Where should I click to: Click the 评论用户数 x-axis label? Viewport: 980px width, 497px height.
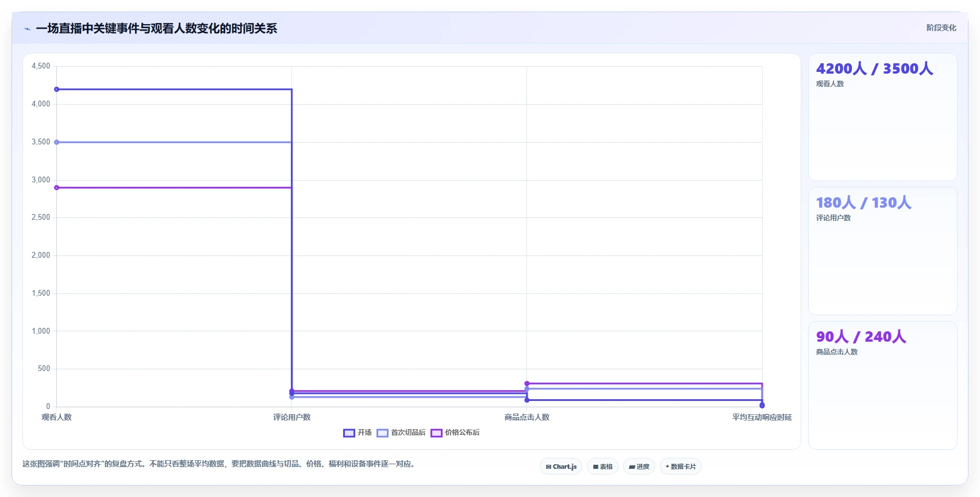tap(292, 417)
